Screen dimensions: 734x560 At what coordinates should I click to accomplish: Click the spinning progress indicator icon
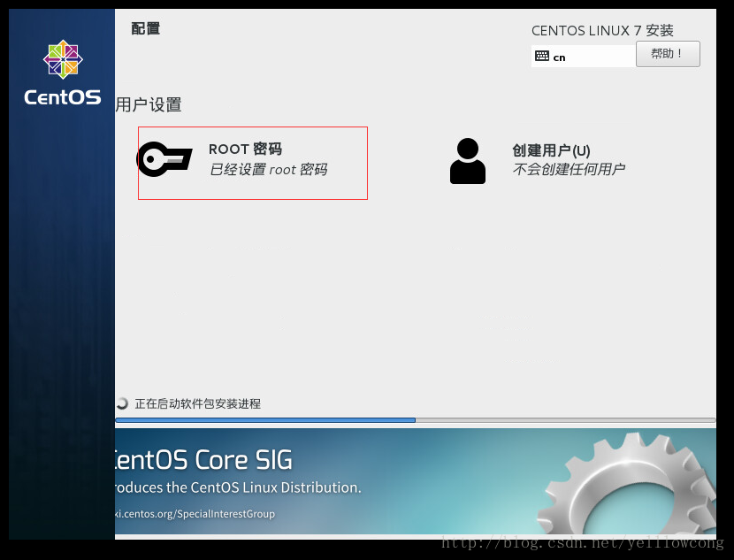(x=123, y=403)
